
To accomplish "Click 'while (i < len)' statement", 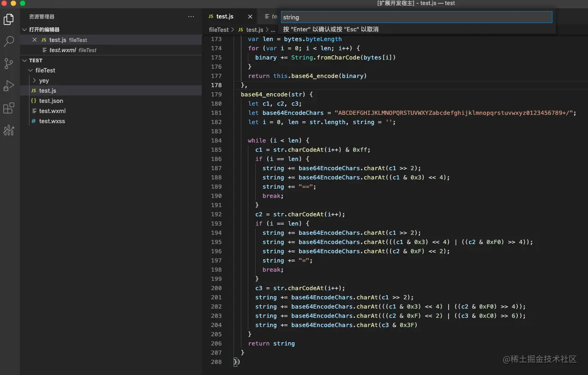I will [x=278, y=141].
